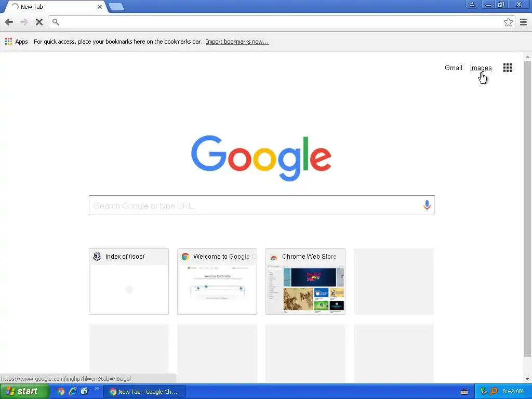Click the Windows start button
The image size is (532, 399).
(x=24, y=391)
